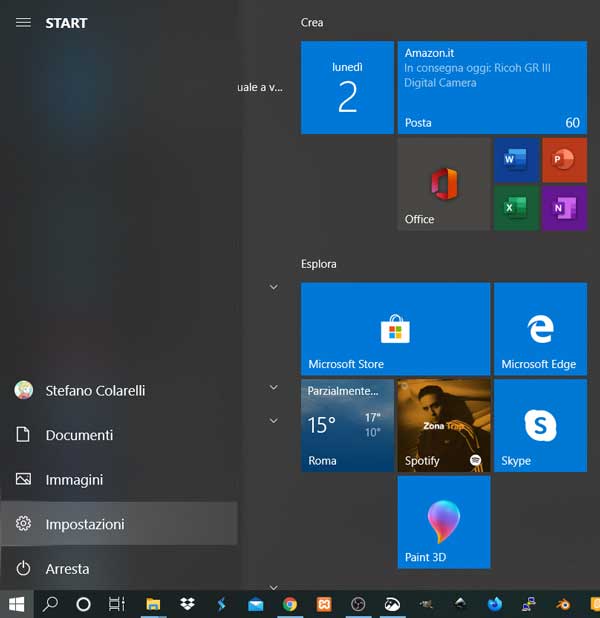600x618 pixels.
Task: Expand the chevron level with Documenti row
Action: [x=274, y=421]
